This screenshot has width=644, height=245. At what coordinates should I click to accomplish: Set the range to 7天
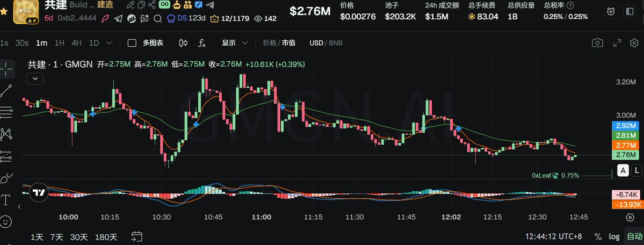[x=57, y=237]
